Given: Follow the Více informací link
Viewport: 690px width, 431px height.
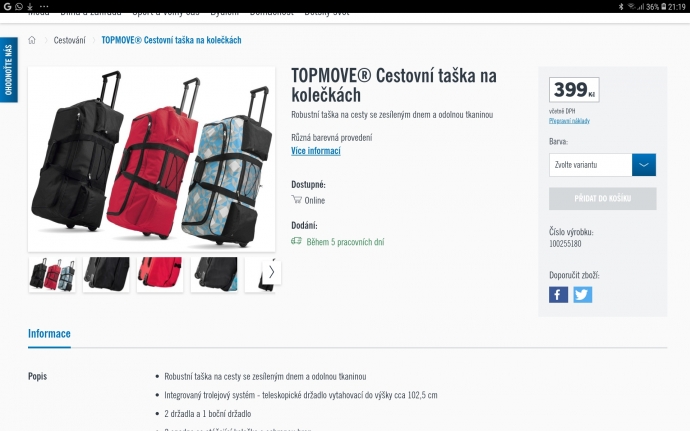Looking at the screenshot, I should [x=316, y=151].
